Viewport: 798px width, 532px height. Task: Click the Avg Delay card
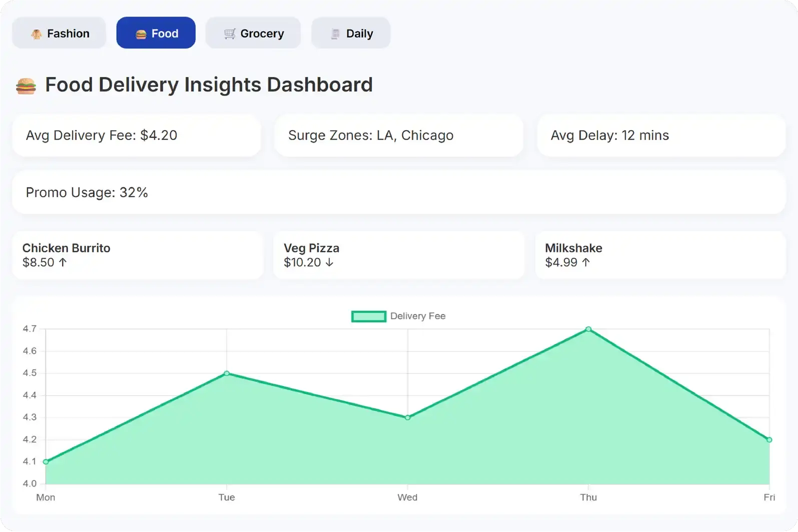pyautogui.click(x=661, y=135)
